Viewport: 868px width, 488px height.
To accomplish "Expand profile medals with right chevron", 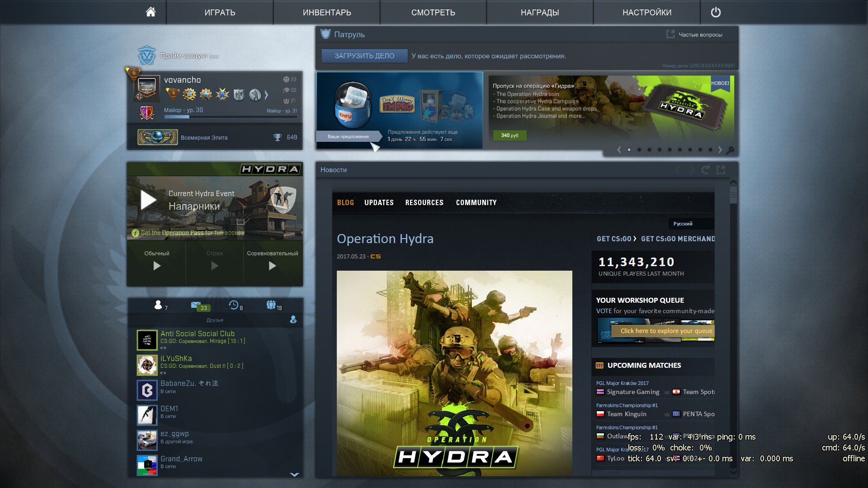I will 266,95.
